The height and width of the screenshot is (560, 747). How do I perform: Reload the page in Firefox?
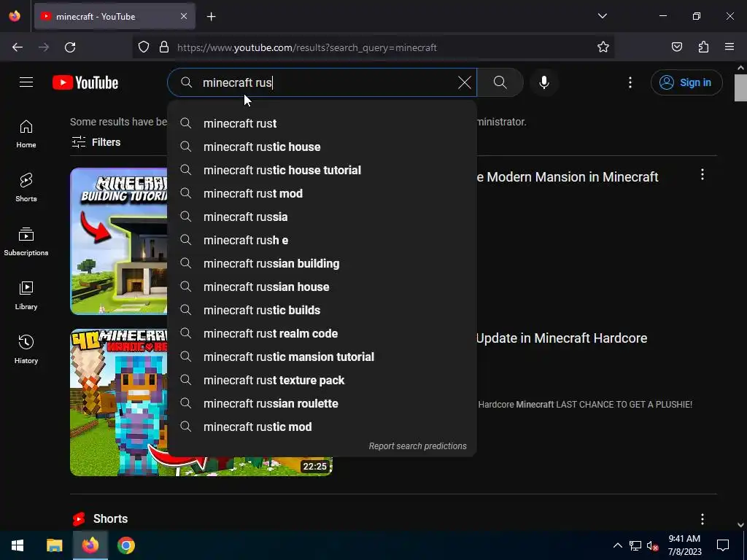click(70, 47)
